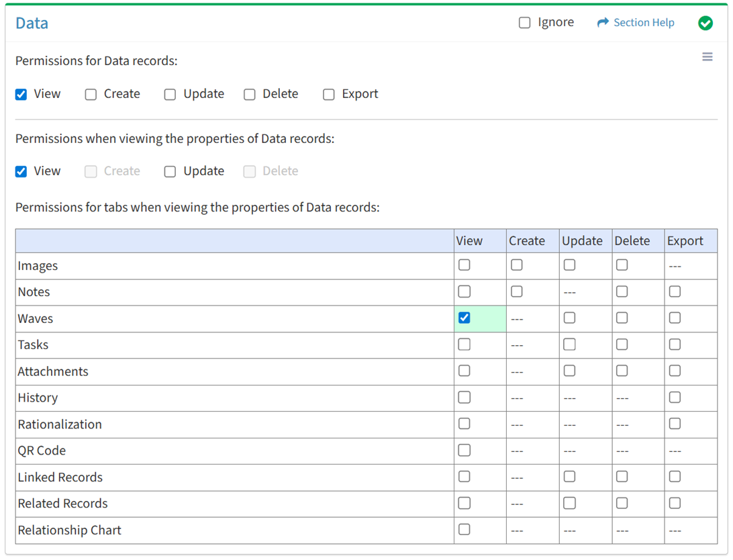Open the hamburger menu icon
733x560 pixels.
[707, 57]
